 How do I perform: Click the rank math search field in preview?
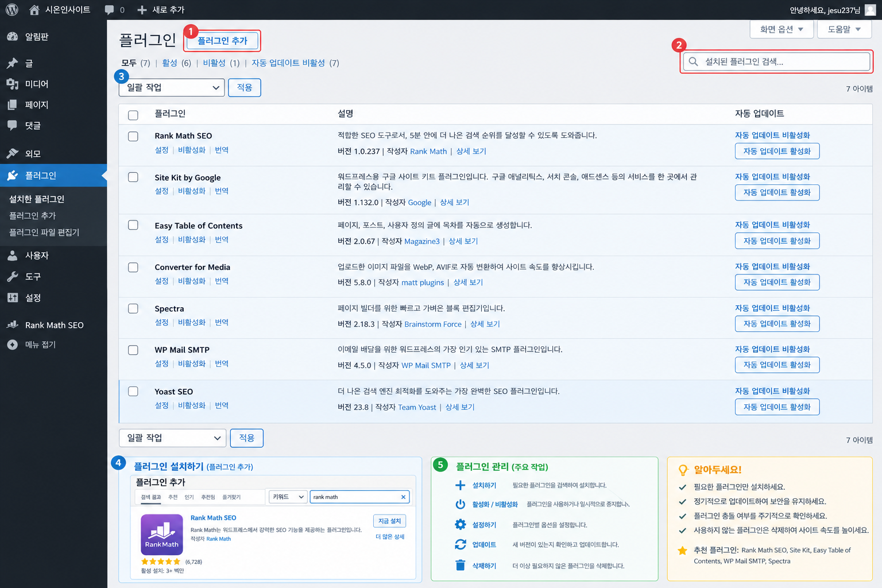pyautogui.click(x=359, y=497)
